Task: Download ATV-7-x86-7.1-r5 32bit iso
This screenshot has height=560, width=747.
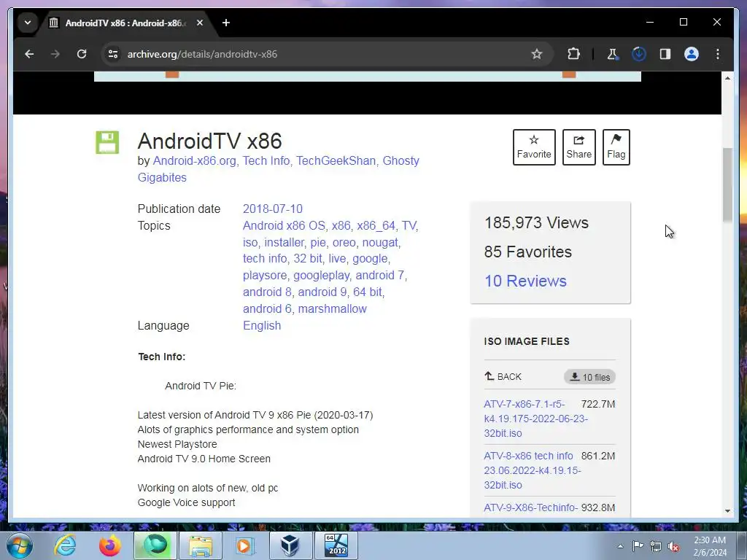Action: tap(535, 419)
